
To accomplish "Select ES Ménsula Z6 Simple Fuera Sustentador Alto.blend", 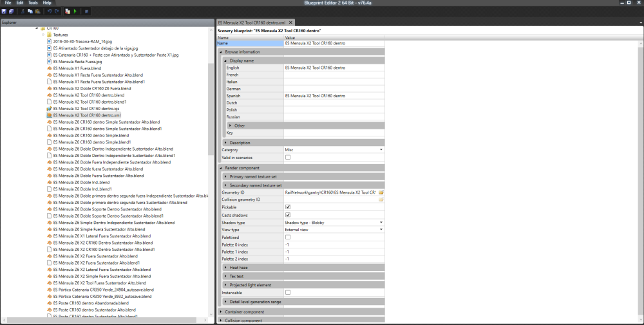I will [x=99, y=229].
